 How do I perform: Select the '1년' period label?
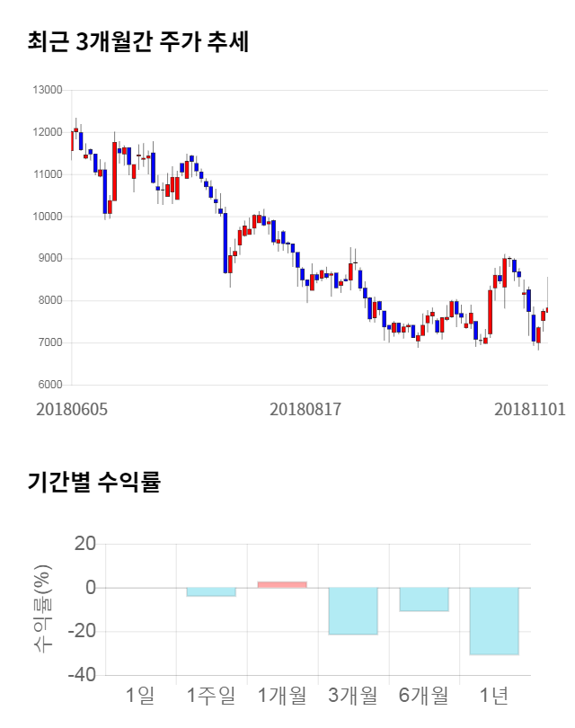[x=494, y=695]
